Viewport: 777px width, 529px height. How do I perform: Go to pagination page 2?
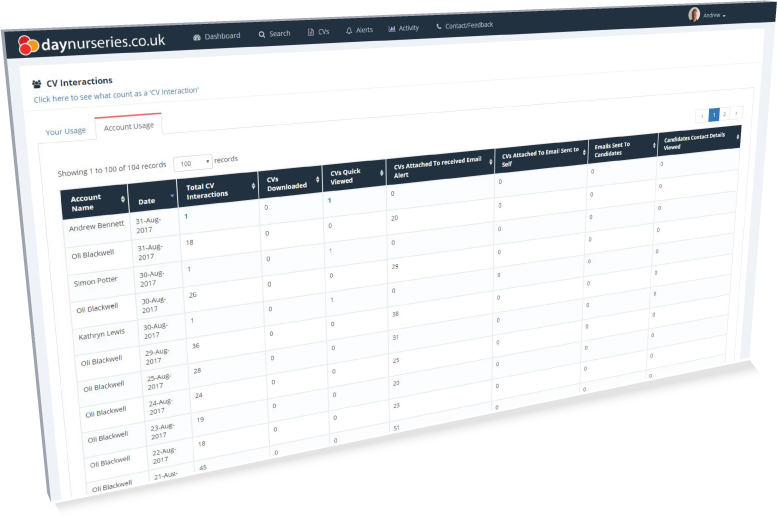pyautogui.click(x=725, y=115)
